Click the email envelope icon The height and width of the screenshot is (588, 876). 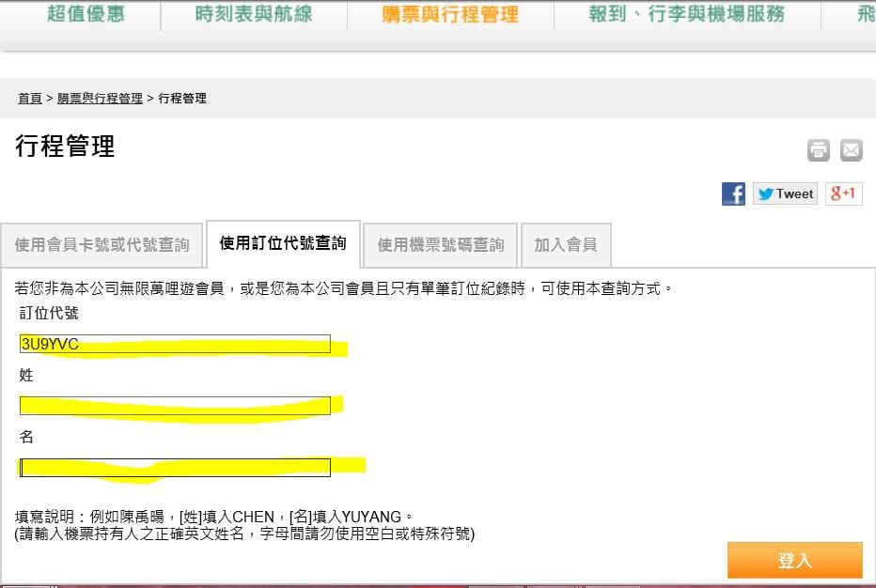pos(851,150)
